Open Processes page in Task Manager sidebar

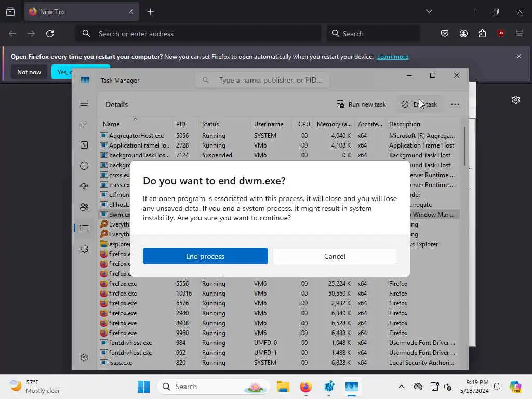[x=84, y=124]
